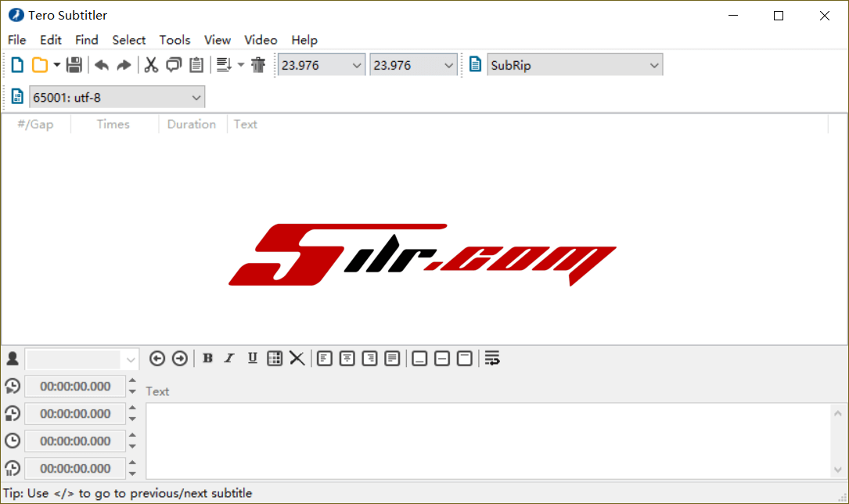849x504 pixels.
Task: Click inside the subtitle Text editing box
Action: [x=487, y=441]
